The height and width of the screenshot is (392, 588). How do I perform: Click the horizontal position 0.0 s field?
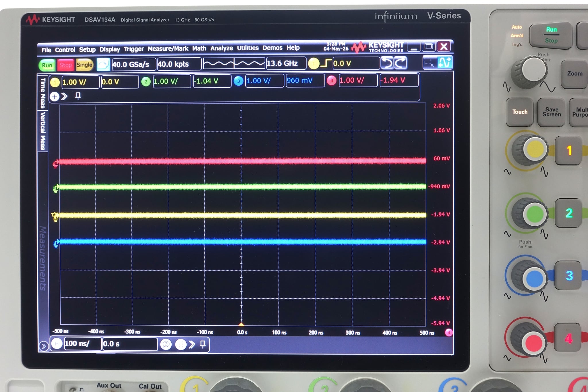tap(130, 344)
